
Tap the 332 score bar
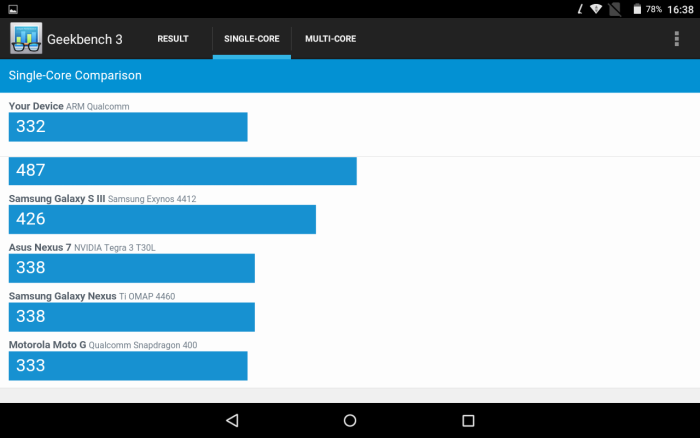point(128,127)
